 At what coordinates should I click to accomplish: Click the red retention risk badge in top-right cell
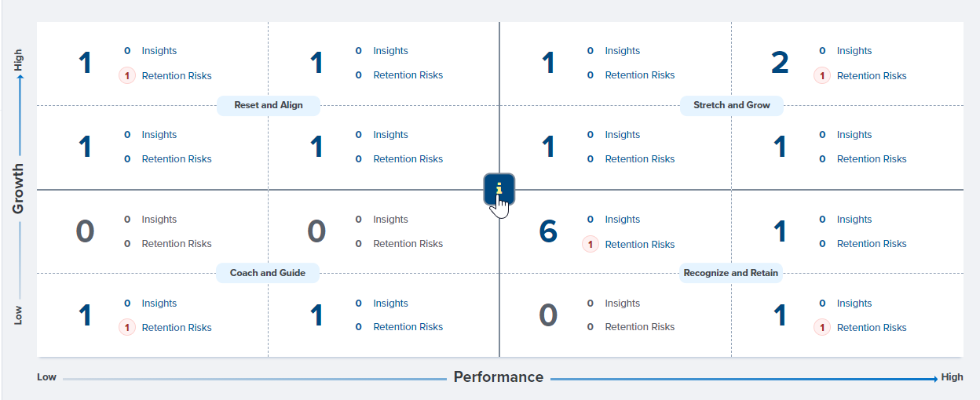click(822, 76)
